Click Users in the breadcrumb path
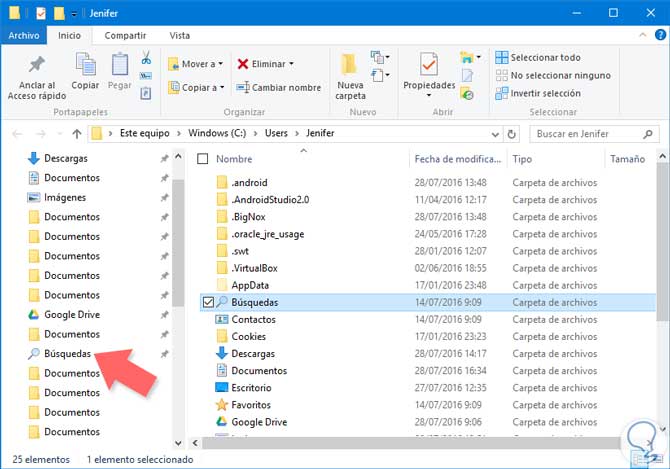Screen dimensions: 670x469 [x=276, y=133]
